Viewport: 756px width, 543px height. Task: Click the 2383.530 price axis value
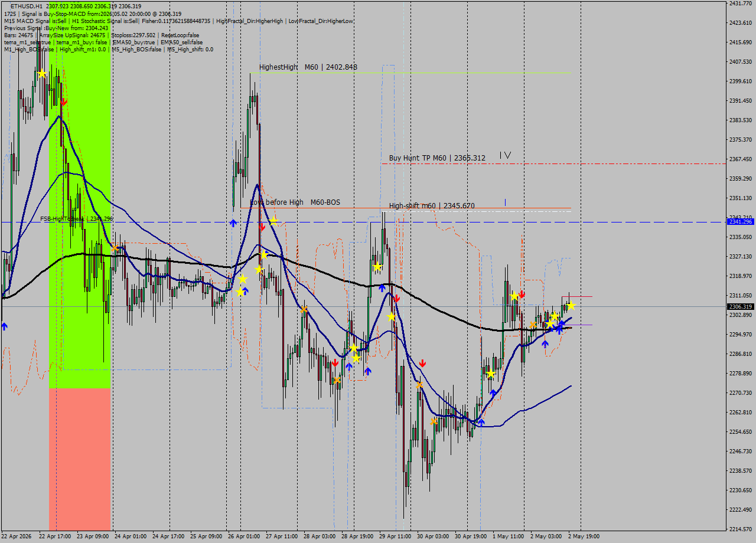pos(741,120)
